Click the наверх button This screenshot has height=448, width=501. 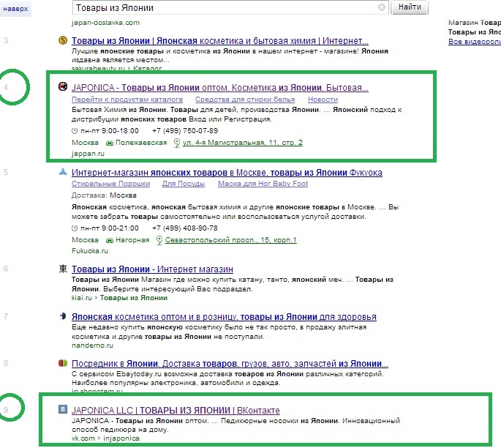tap(15, 9)
